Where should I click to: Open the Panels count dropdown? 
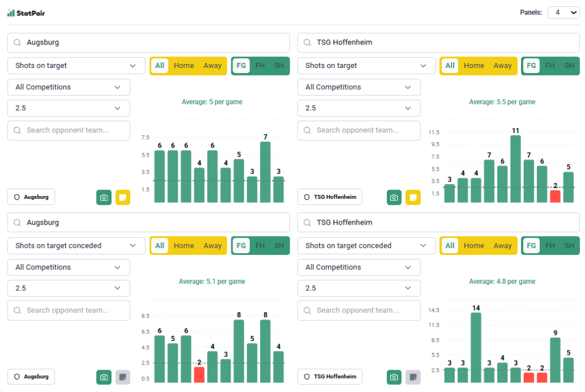pyautogui.click(x=563, y=13)
